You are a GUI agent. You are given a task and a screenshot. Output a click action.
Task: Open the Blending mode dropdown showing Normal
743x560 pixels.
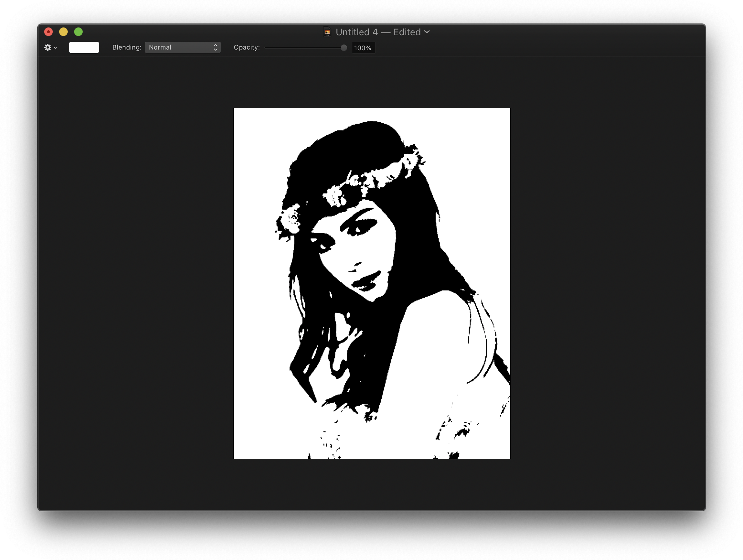click(179, 47)
